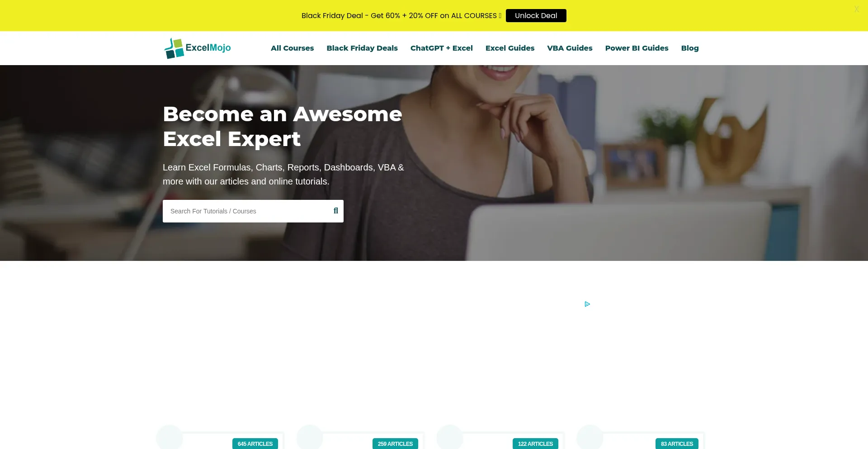Image resolution: width=868 pixels, height=449 pixels.
Task: Click the 259 Articles badge
Action: point(395,444)
